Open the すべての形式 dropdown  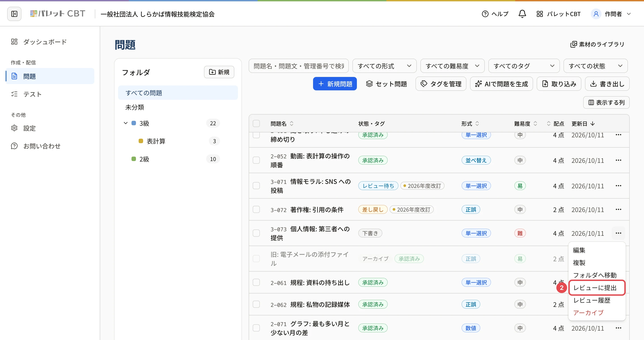pyautogui.click(x=384, y=66)
